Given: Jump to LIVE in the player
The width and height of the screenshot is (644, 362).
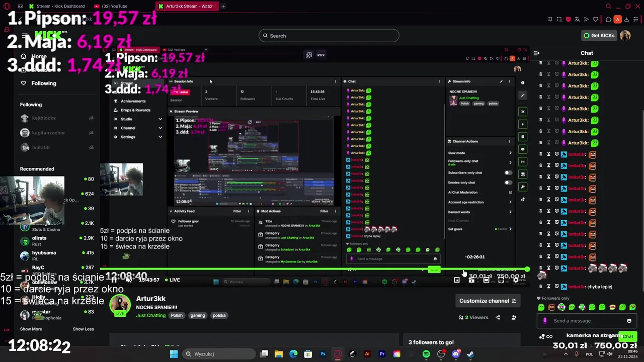Looking at the screenshot, I should 172,280.
